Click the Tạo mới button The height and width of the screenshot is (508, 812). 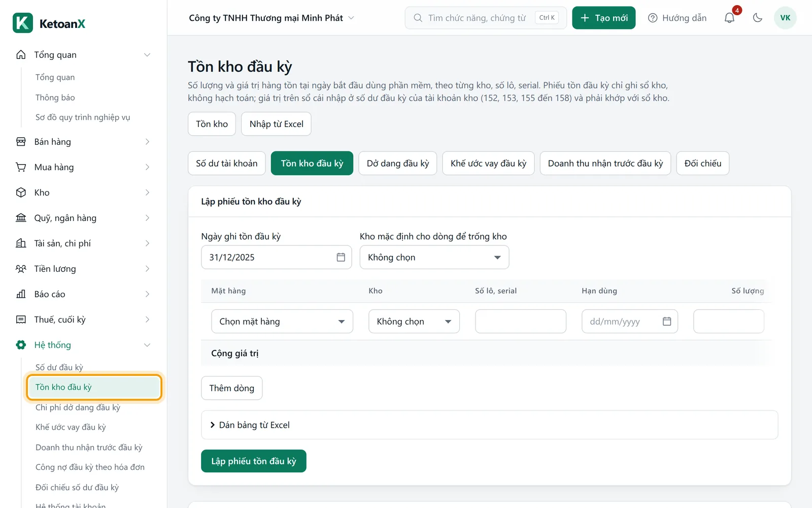pyautogui.click(x=604, y=18)
